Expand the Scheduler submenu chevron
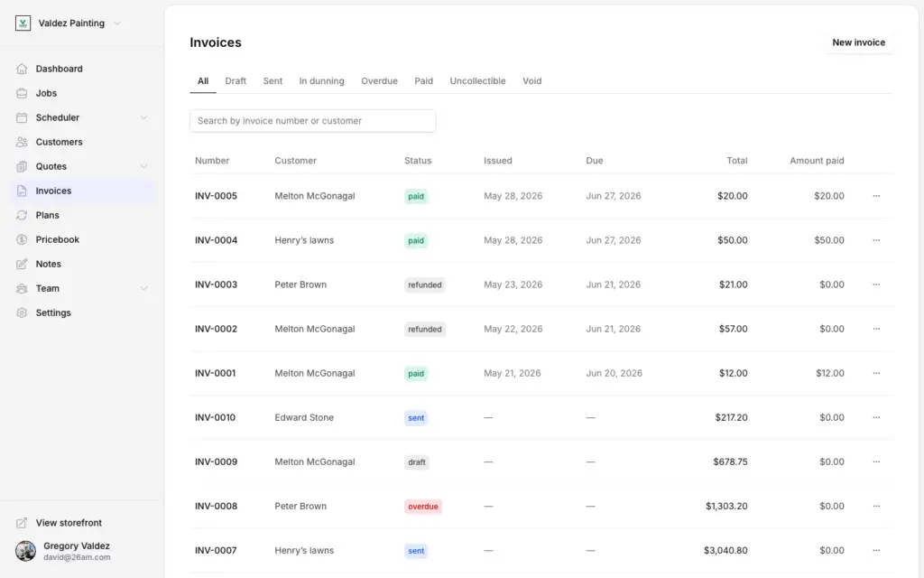 coord(143,117)
